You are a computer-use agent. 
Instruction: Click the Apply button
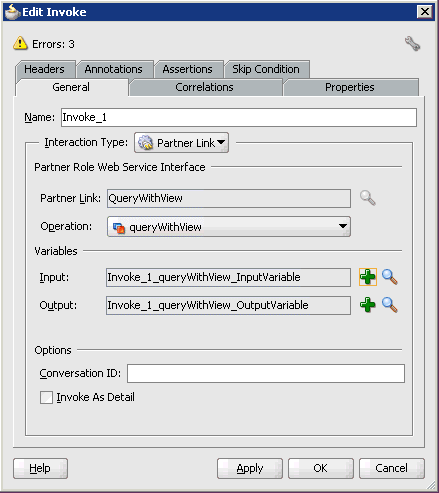(x=250, y=468)
